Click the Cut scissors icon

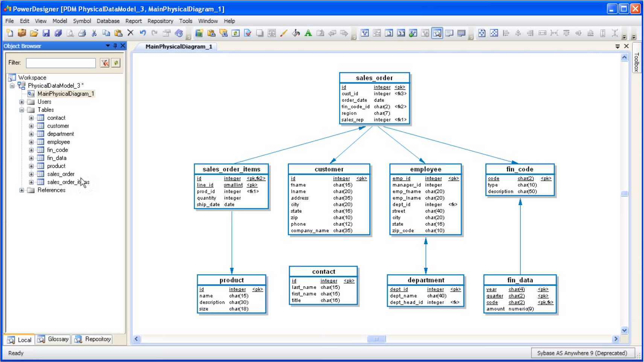[x=94, y=33]
